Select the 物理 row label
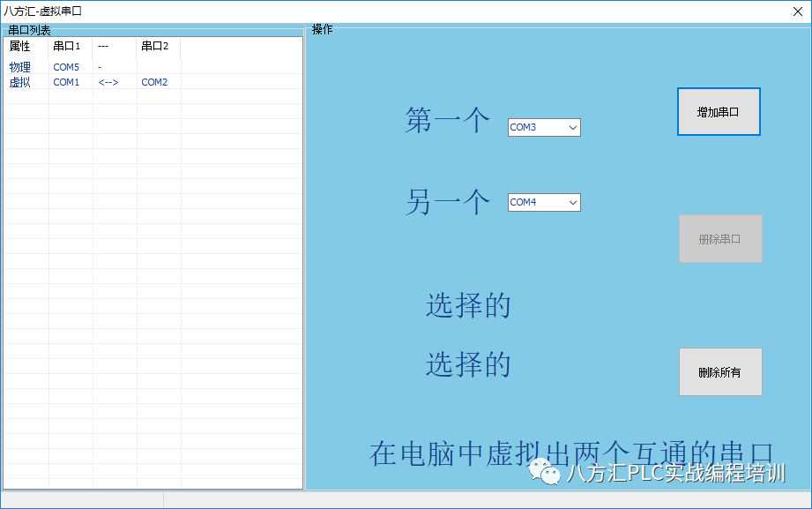The height and width of the screenshot is (509, 812). [x=20, y=67]
